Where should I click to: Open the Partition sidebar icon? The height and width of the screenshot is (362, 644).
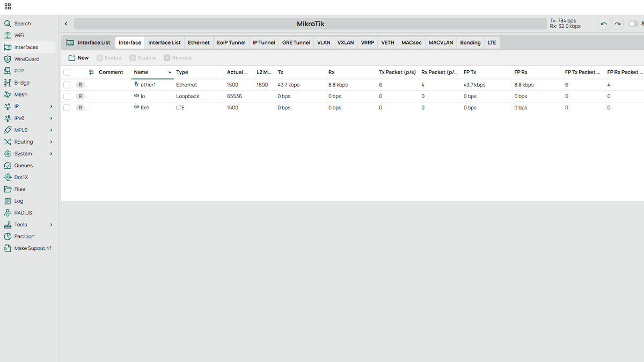pyautogui.click(x=8, y=237)
